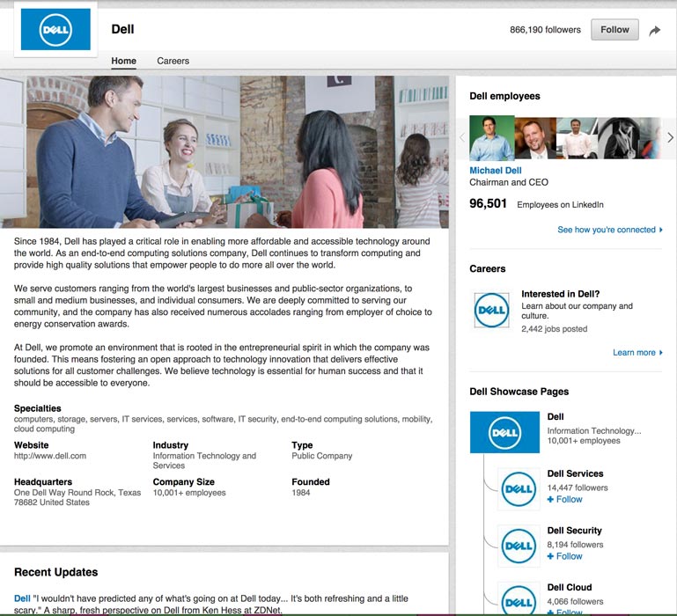
Task: Click the Dell company name in the header
Action: (122, 29)
